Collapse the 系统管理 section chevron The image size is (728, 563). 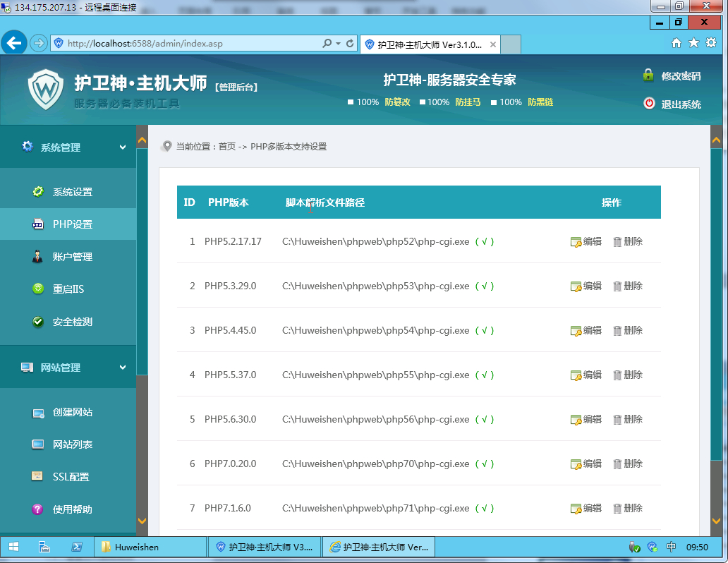point(123,147)
